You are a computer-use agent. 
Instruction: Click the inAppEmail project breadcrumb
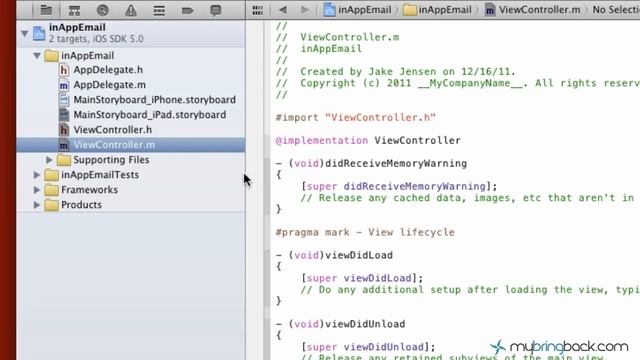pos(357,9)
